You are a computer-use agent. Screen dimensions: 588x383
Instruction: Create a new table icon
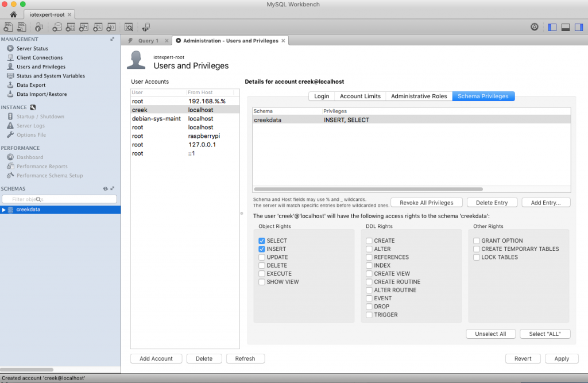71,27
